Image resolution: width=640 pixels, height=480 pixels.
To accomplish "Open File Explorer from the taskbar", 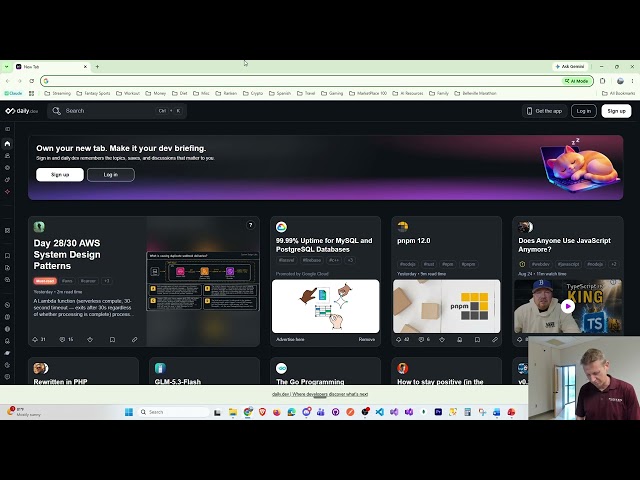I will (x=233, y=412).
